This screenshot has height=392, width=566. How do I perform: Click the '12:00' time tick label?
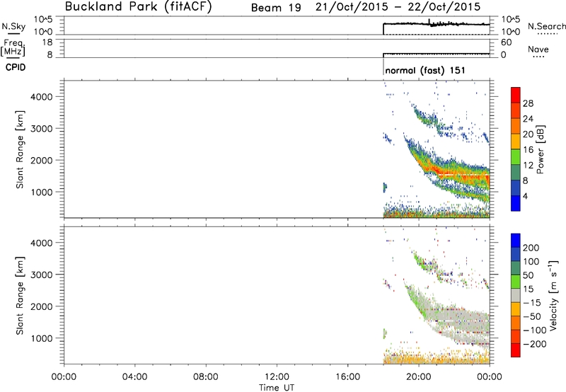(x=277, y=377)
